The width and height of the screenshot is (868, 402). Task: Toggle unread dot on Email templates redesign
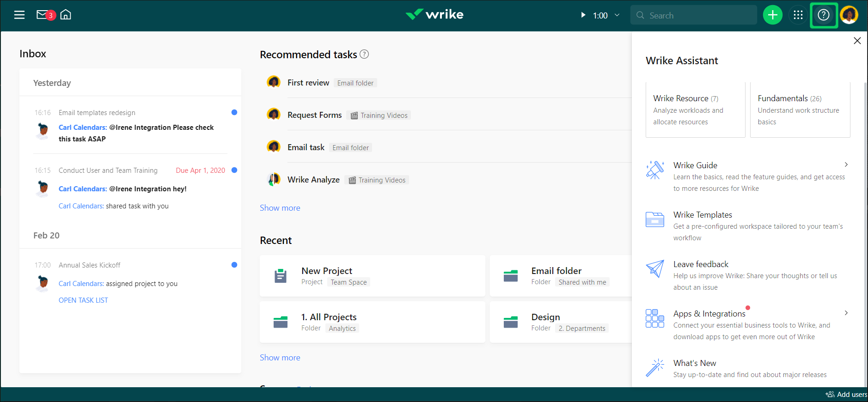[234, 112]
